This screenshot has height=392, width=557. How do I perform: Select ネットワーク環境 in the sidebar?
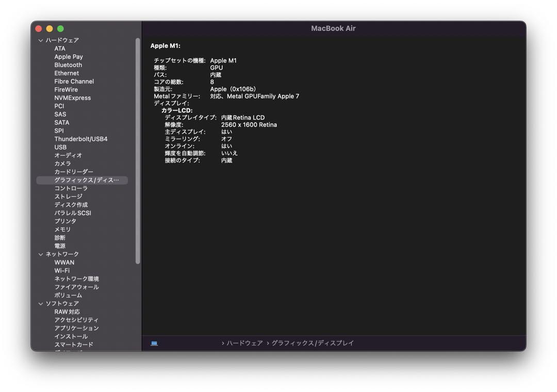tap(76, 279)
